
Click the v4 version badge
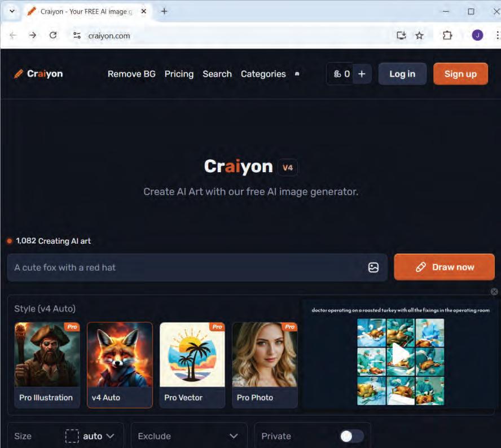tap(288, 168)
